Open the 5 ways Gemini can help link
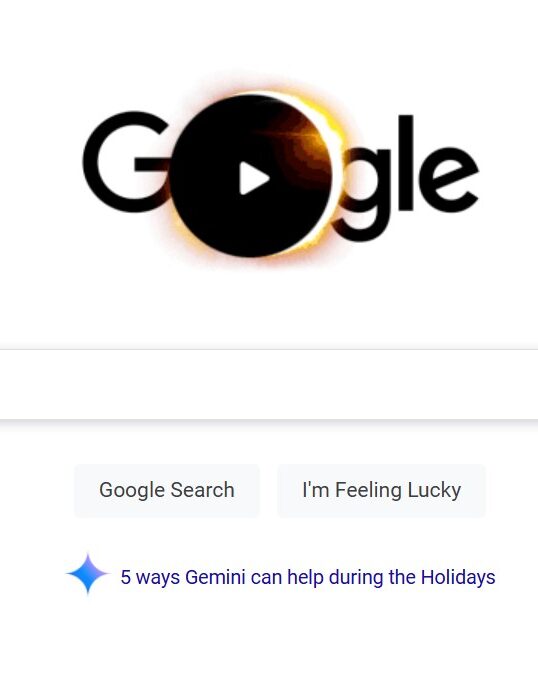Screen dimensions: 538x676 (308, 577)
